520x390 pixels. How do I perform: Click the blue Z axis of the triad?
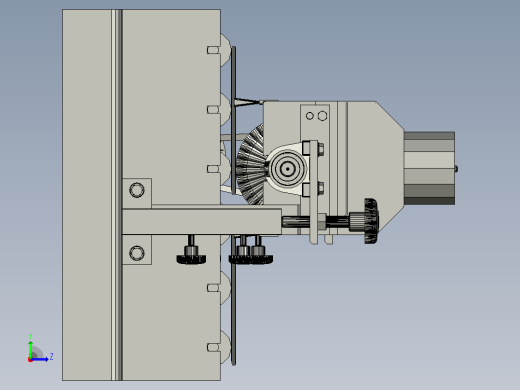tap(39, 359)
